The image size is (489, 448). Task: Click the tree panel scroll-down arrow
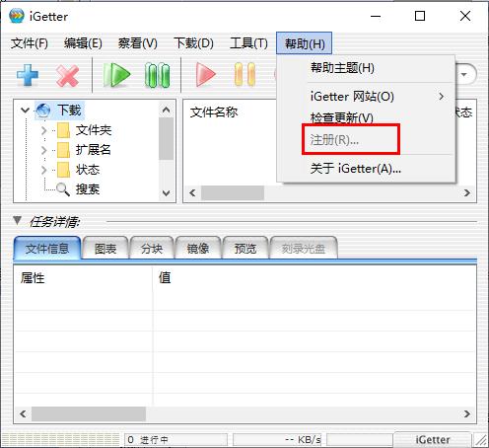(x=167, y=193)
